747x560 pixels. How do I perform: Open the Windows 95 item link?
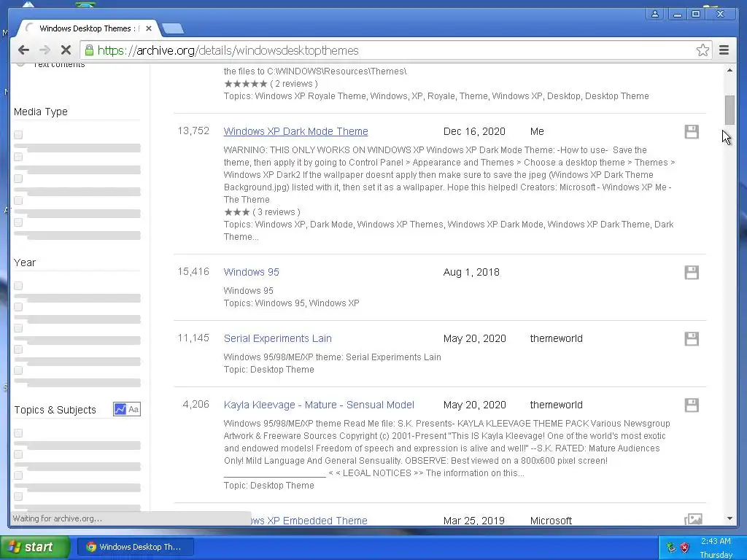pyautogui.click(x=252, y=272)
